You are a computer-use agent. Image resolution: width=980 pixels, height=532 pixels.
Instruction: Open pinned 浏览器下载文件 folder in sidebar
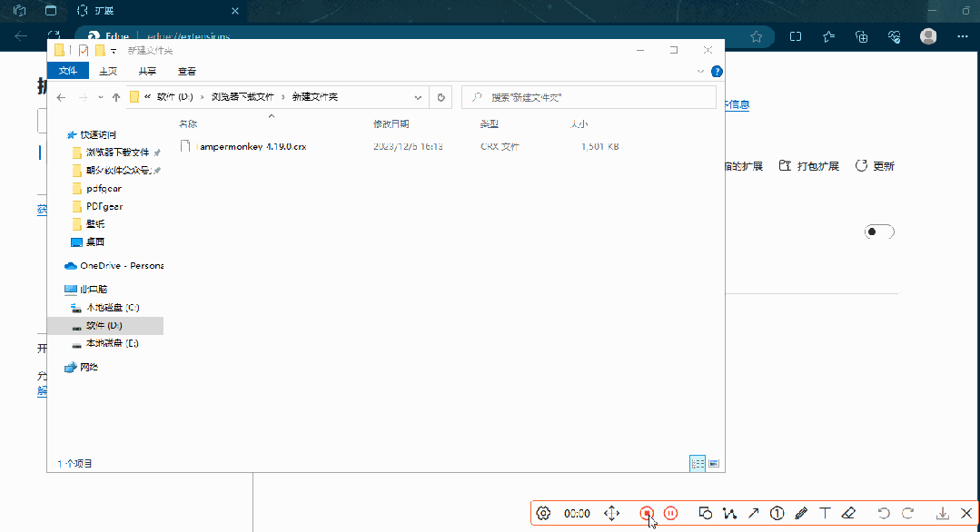coord(117,153)
